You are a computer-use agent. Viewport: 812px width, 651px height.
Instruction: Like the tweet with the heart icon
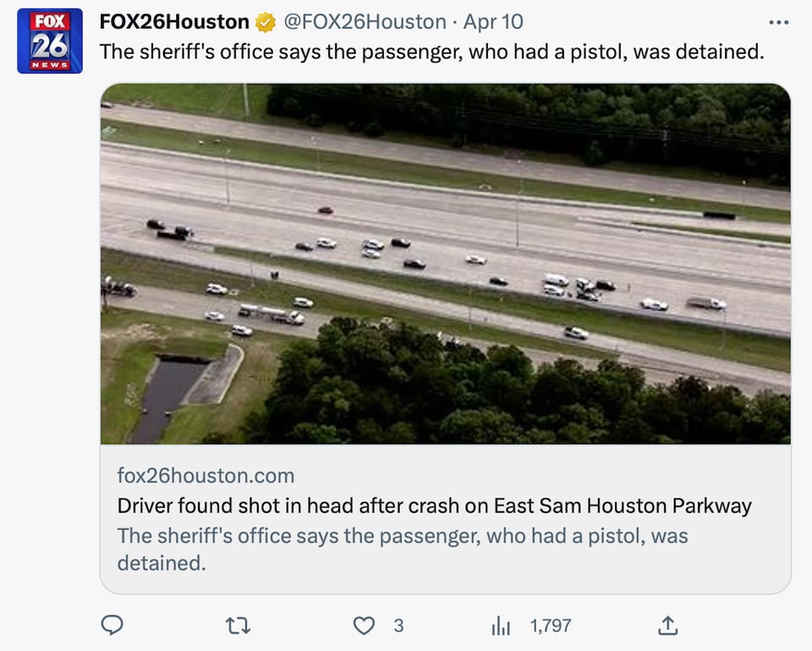(x=364, y=626)
